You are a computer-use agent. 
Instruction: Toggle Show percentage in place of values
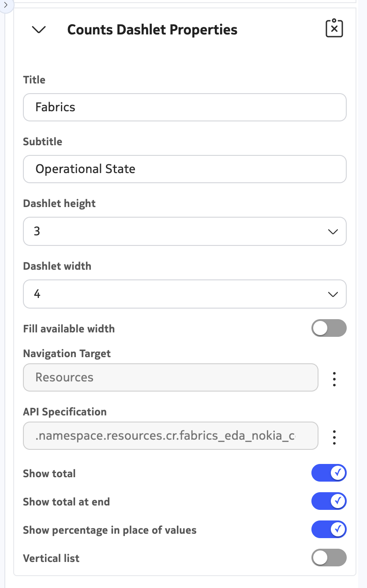point(329,529)
